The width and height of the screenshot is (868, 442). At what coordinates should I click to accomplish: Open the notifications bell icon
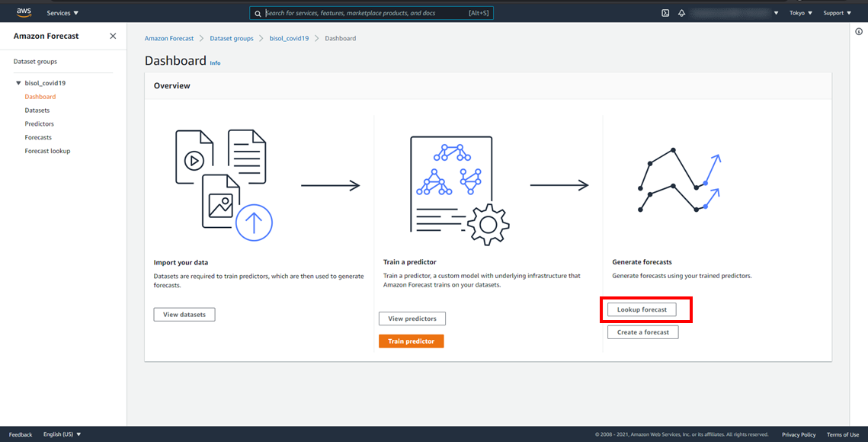point(681,13)
